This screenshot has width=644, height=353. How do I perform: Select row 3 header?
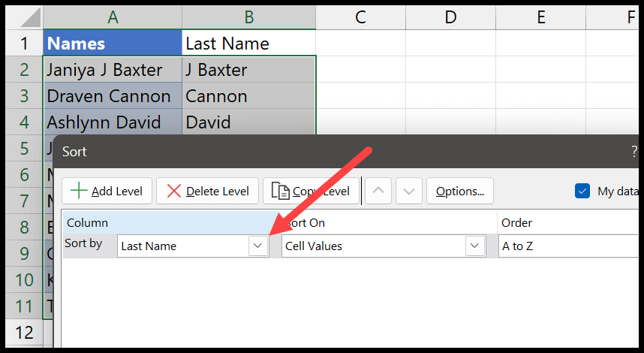[24, 95]
